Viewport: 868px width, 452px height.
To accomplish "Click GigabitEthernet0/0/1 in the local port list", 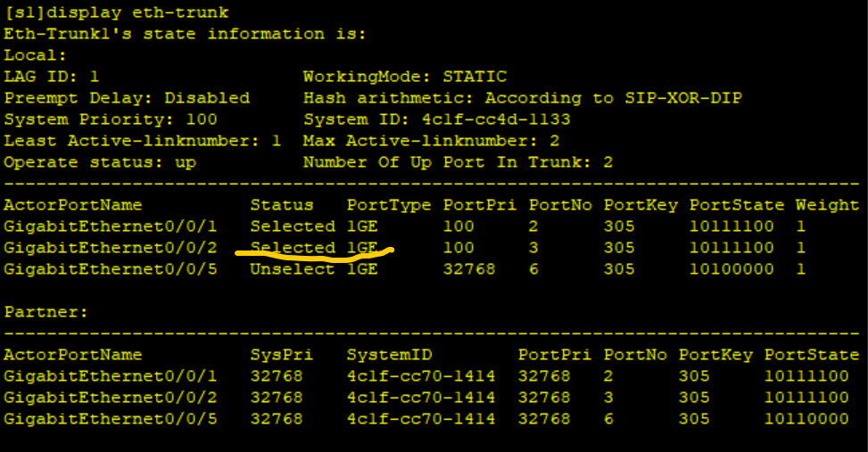I will 110,226.
